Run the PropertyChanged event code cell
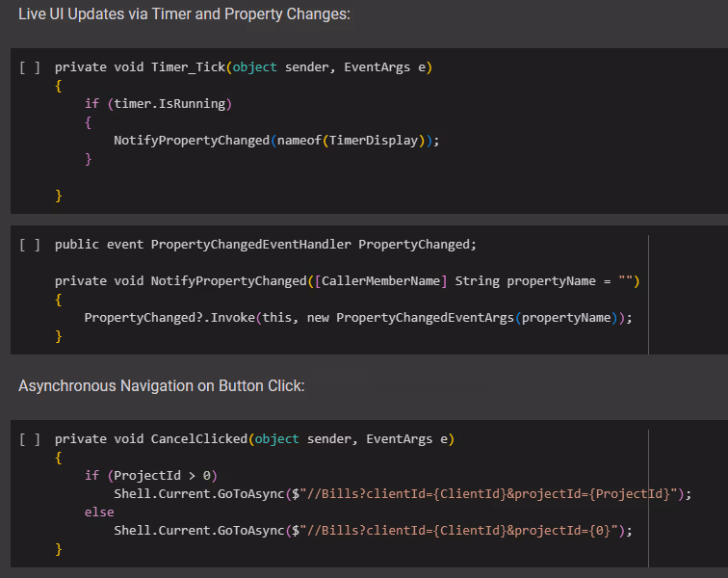The width and height of the screenshot is (728, 578). pyautogui.click(x=30, y=245)
